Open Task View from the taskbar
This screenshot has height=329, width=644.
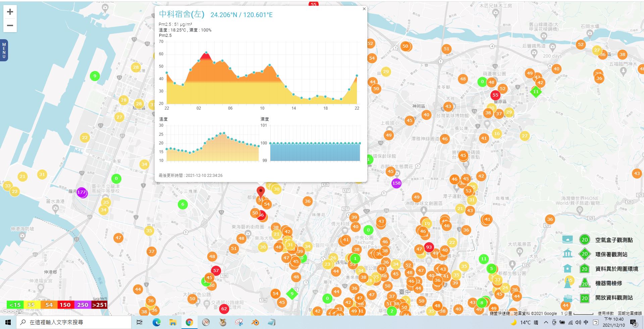[x=140, y=322]
